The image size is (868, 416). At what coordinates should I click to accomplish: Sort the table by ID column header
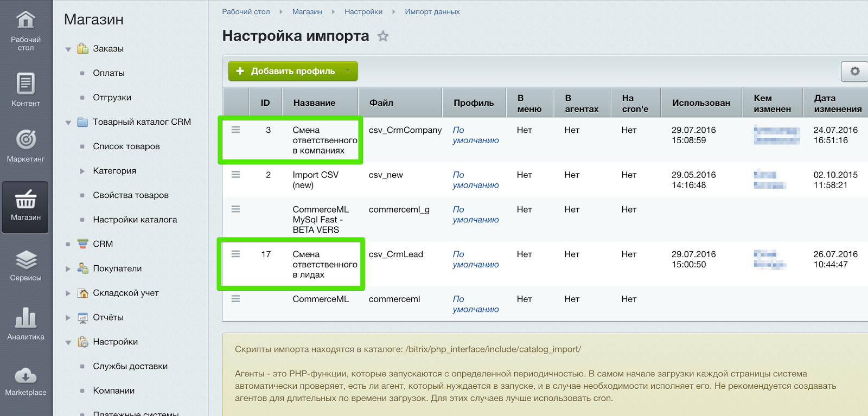pyautogui.click(x=265, y=103)
